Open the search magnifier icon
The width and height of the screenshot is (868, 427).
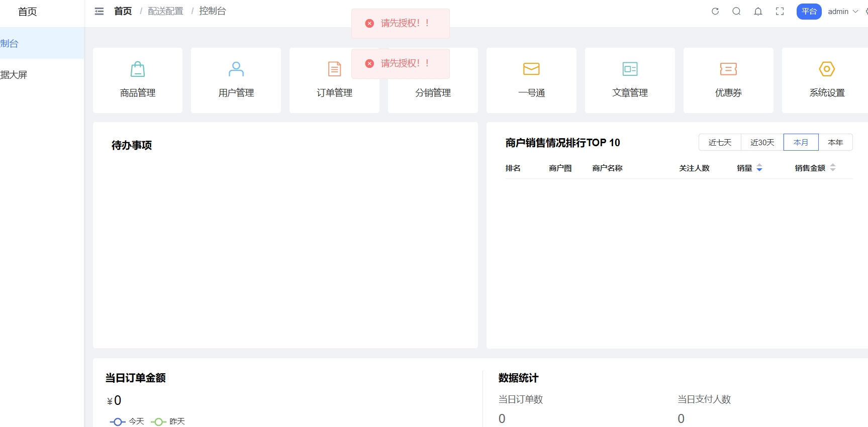736,12
